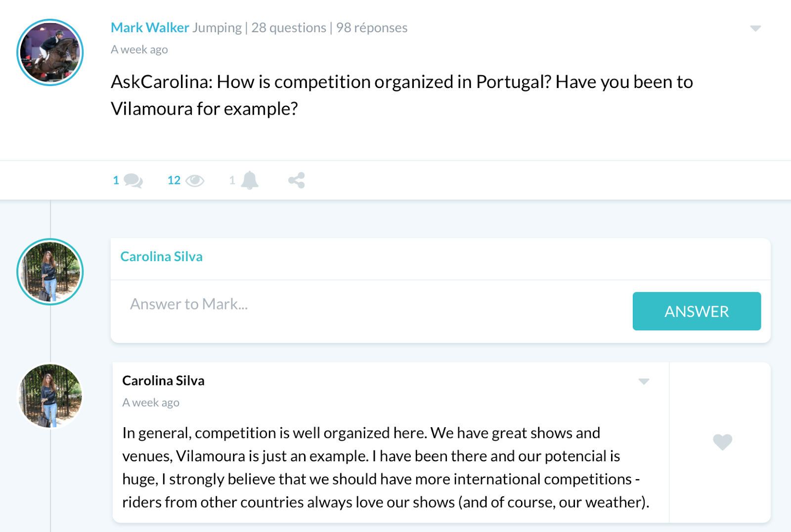
Task: Click the views eye icon
Action: click(x=195, y=181)
